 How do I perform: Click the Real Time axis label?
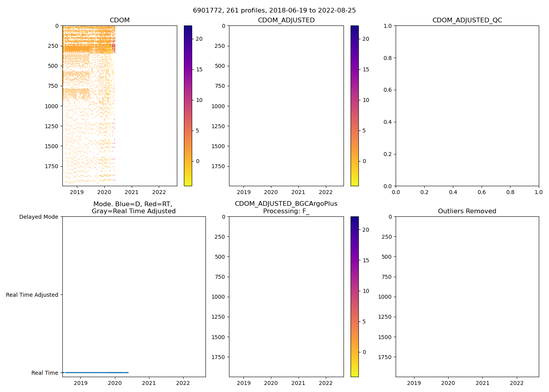pos(45,373)
